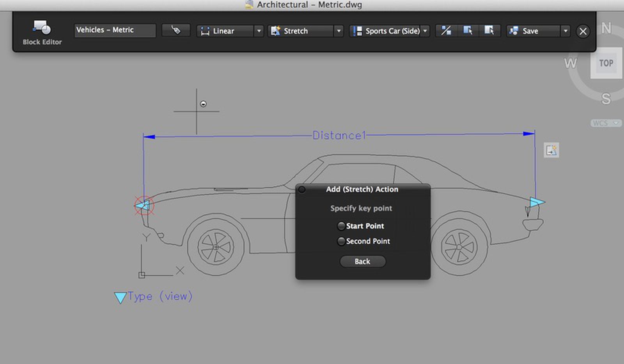Switch to the TOP view on ViewCube

pos(606,63)
